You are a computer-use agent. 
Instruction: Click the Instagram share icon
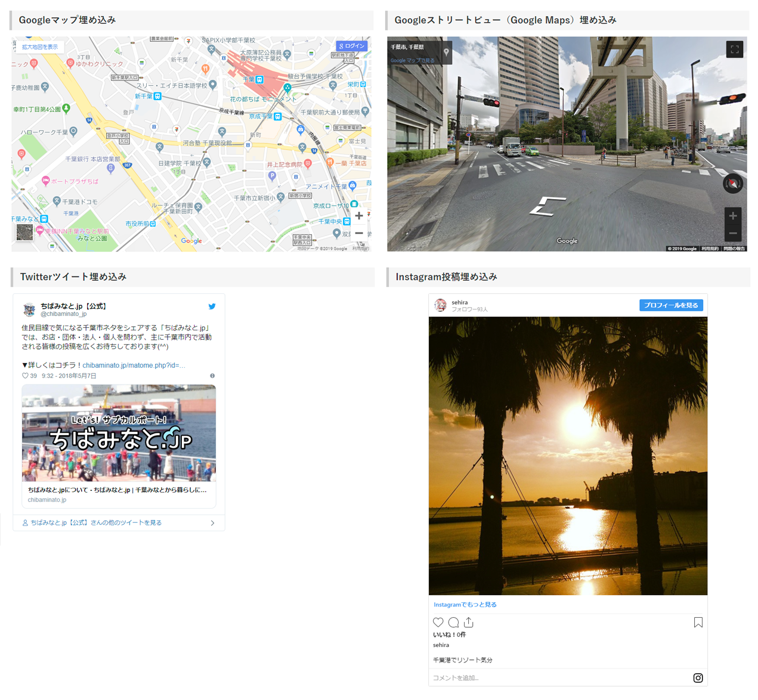[x=469, y=622]
